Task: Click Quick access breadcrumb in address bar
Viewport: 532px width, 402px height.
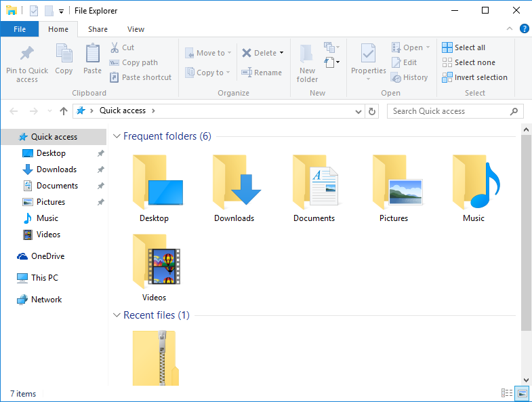Action: click(123, 110)
